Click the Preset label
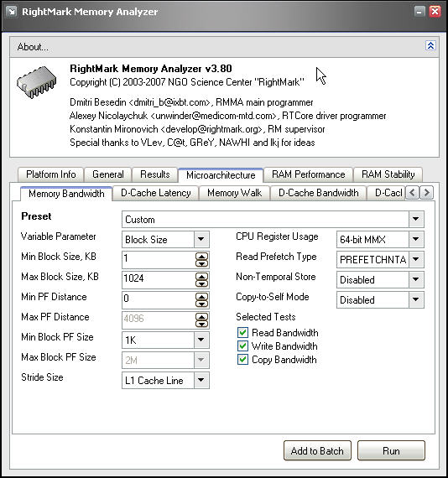448x478 pixels. [36, 216]
